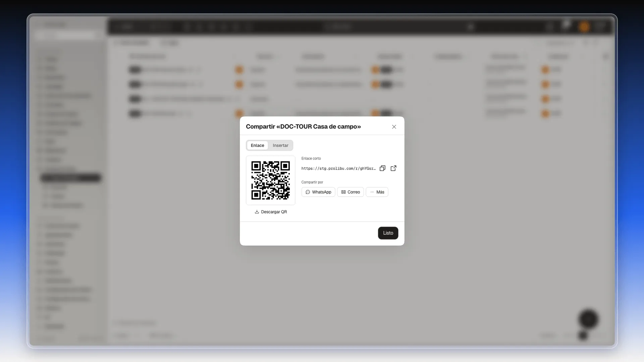The height and width of the screenshot is (362, 644).
Task: Switch to the Enlace tab
Action: [257, 145]
